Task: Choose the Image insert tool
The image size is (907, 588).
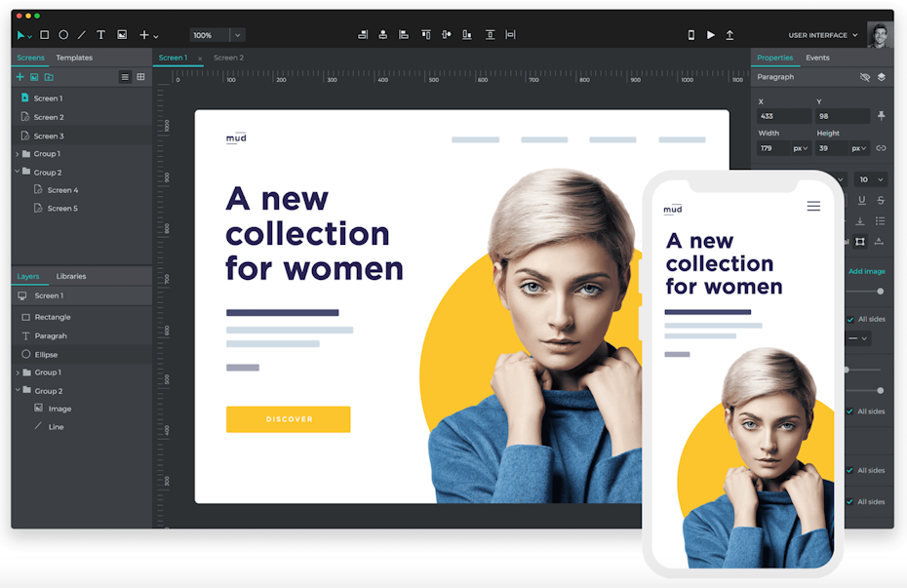Action: point(122,35)
